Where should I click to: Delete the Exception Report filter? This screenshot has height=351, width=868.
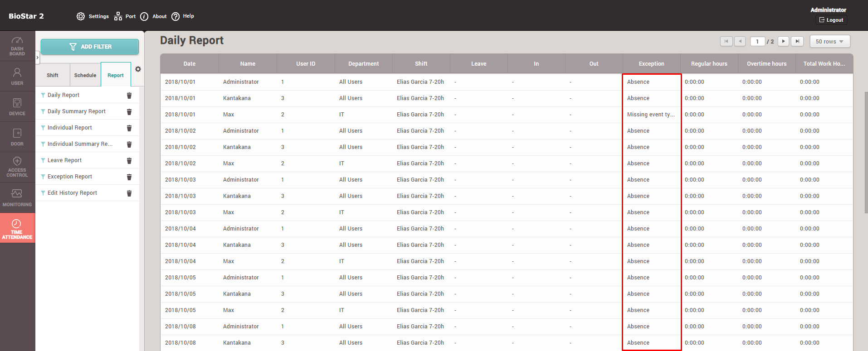pyautogui.click(x=129, y=177)
